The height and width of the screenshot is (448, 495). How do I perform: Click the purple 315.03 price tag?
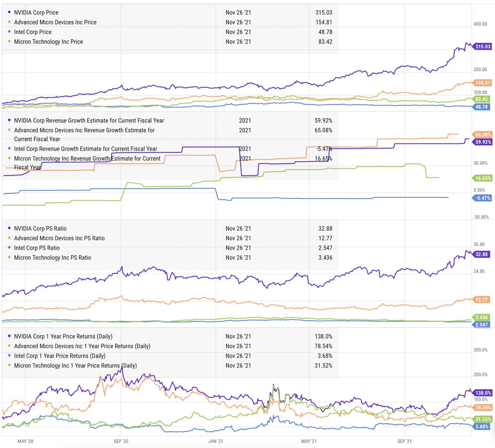point(482,47)
